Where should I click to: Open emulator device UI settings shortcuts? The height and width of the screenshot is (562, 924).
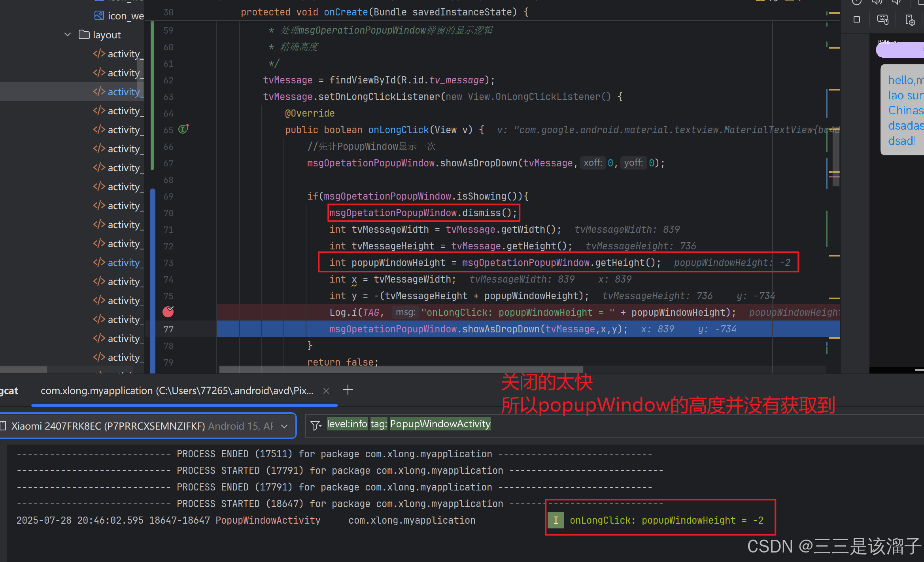[910, 19]
